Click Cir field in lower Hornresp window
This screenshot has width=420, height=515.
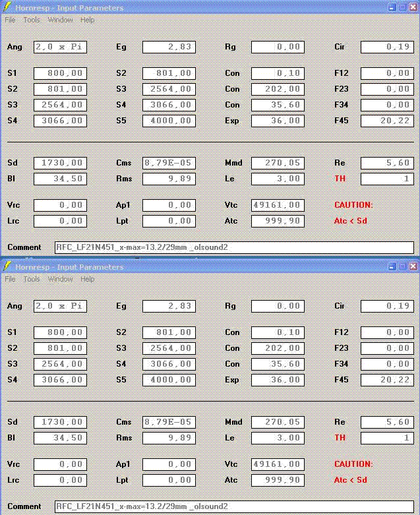387,306
